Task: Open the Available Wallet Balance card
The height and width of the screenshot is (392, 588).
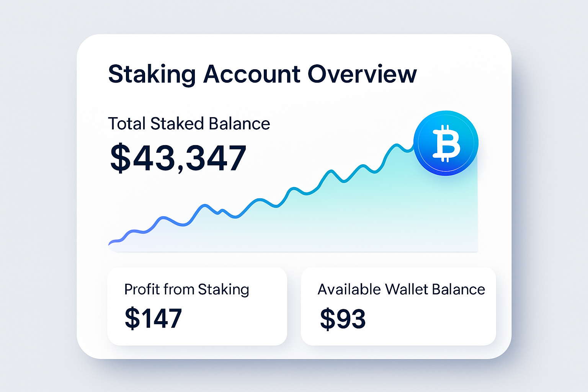Action: [x=399, y=306]
